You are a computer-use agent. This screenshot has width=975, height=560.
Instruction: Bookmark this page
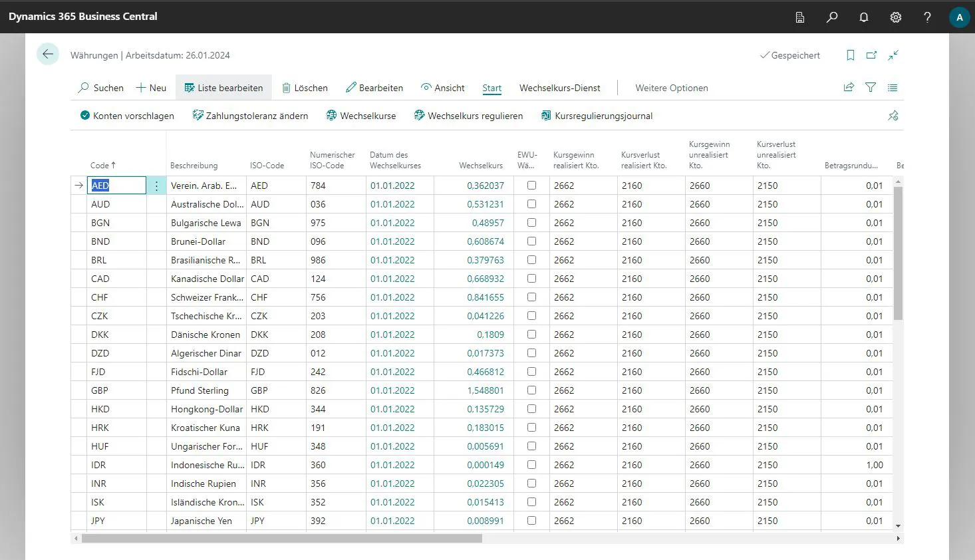tap(851, 55)
